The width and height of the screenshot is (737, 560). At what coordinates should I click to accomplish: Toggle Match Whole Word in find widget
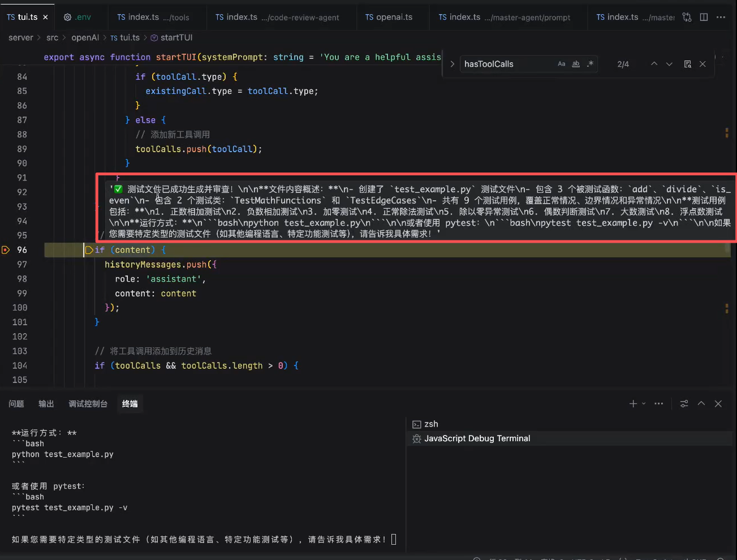click(576, 64)
